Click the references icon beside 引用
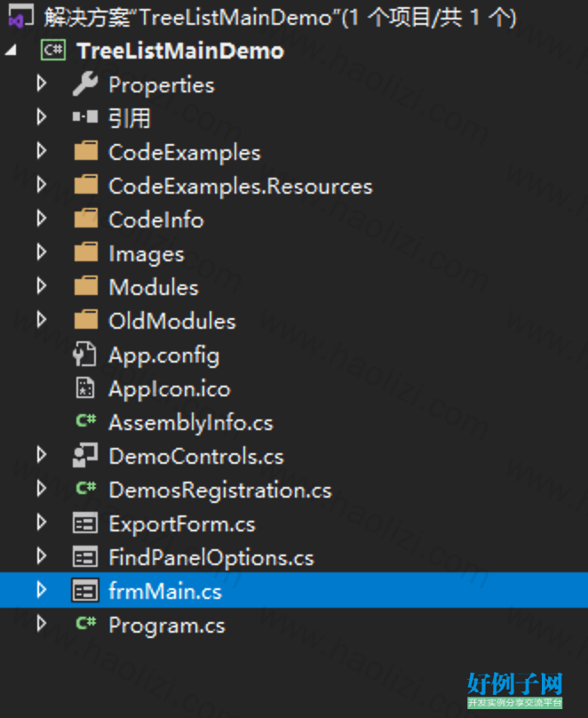The width and height of the screenshot is (588, 718). [85, 116]
